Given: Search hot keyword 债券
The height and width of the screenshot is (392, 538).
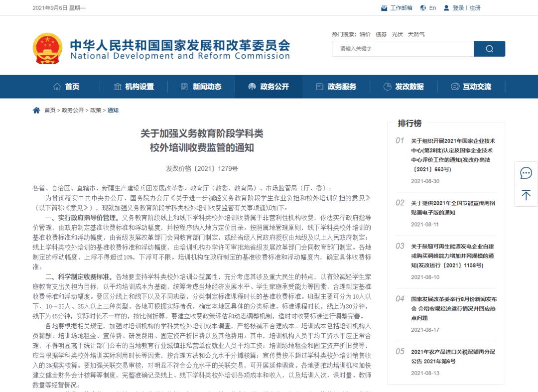Looking at the screenshot, I should click(381, 34).
